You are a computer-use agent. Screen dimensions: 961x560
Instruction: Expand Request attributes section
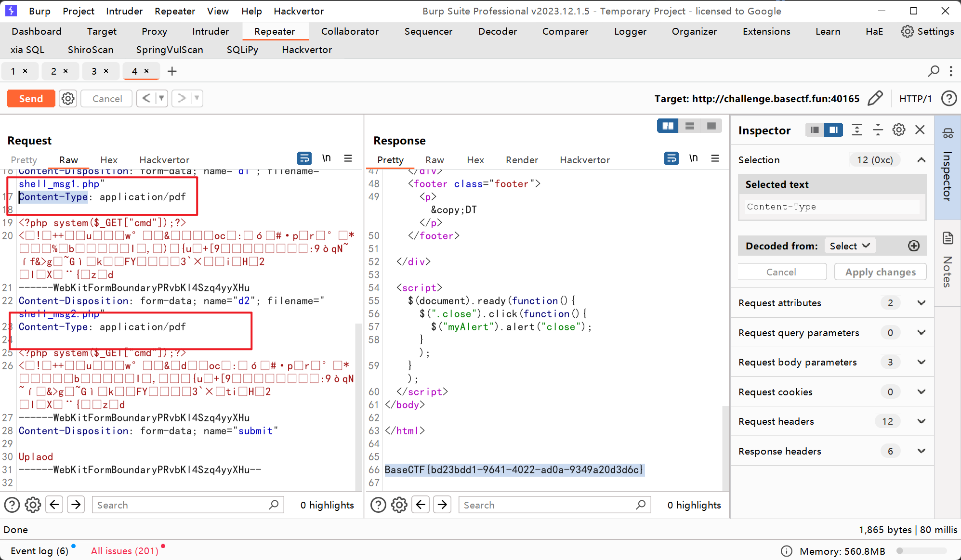(832, 303)
